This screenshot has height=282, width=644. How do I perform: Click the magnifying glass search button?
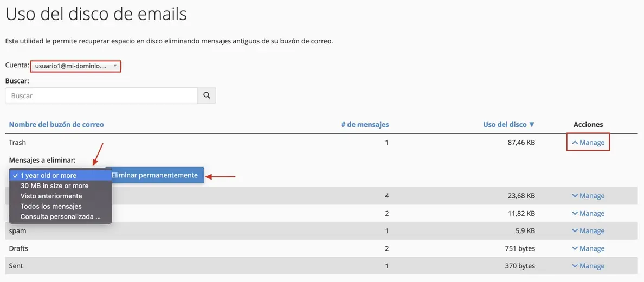207,95
